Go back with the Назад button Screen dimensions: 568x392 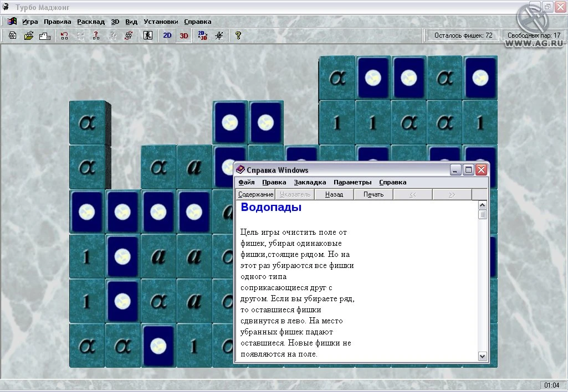point(334,194)
